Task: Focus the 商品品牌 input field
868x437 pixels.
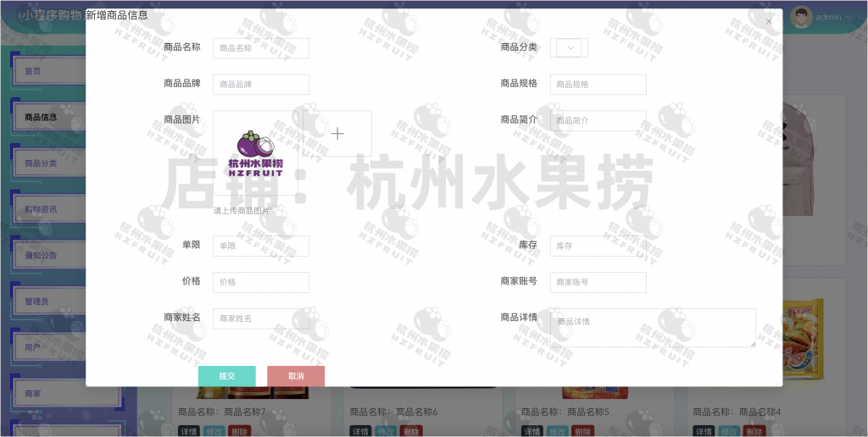Action: 261,85
